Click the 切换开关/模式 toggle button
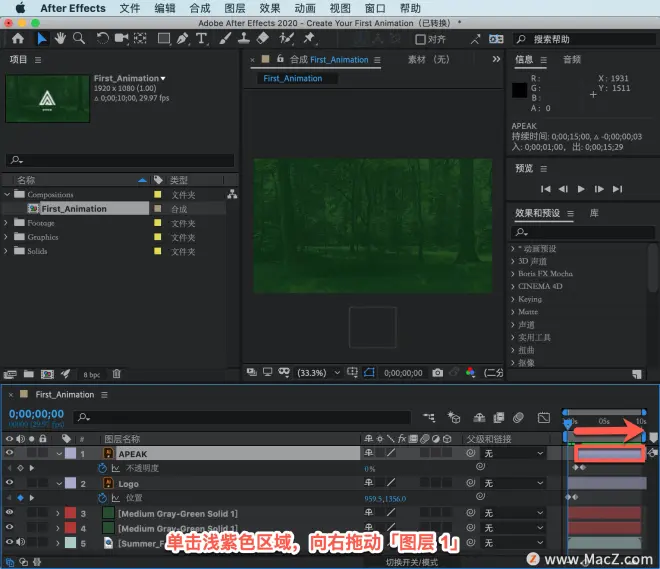Viewport: 660px width, 569px height. tap(412, 562)
